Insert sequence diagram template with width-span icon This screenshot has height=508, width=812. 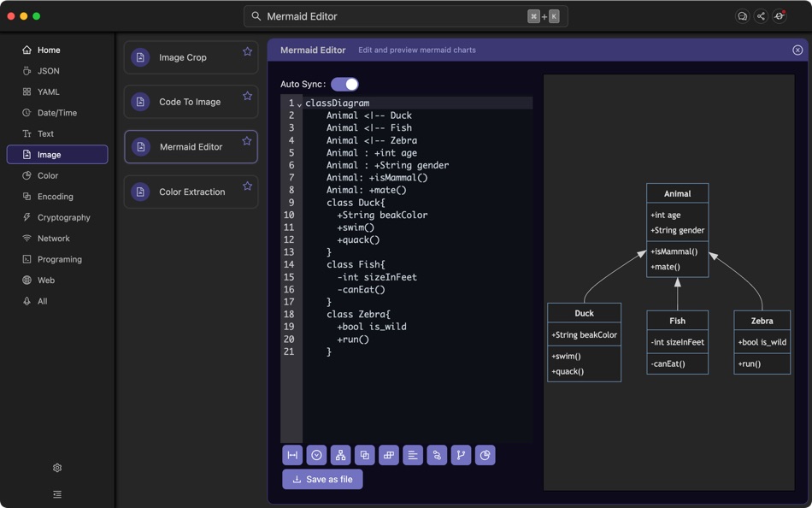point(292,455)
